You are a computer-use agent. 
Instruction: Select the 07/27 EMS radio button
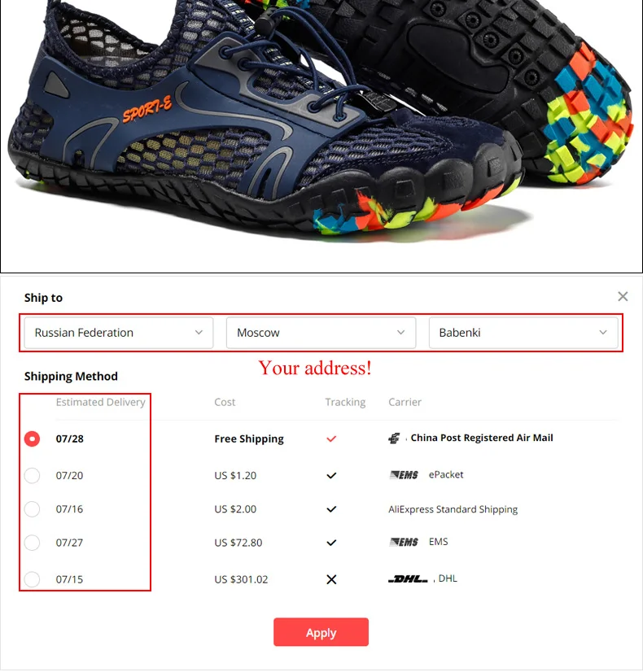[x=33, y=543]
